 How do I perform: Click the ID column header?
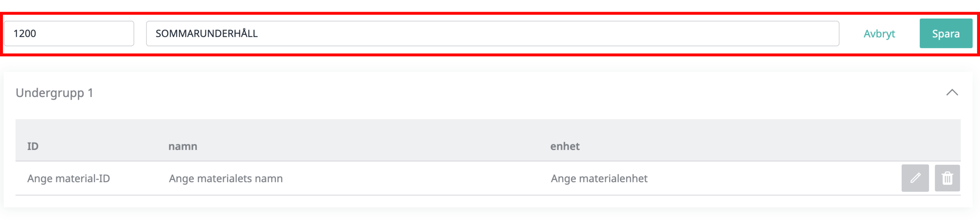33,146
